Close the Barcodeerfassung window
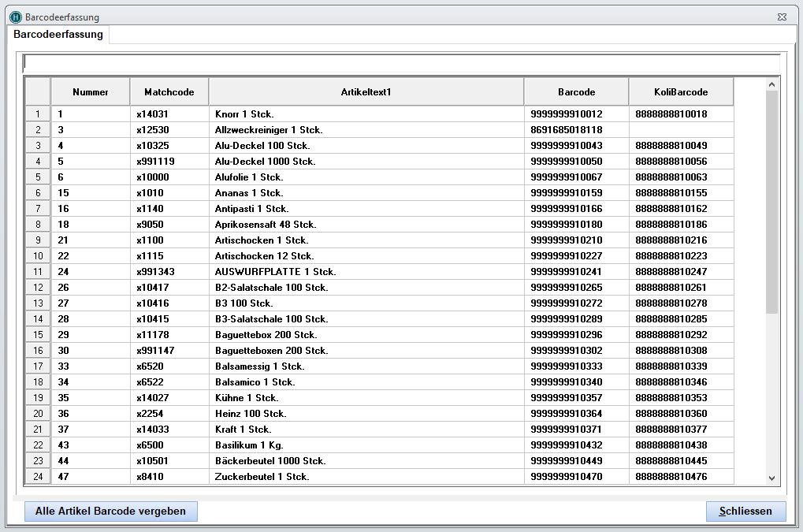Screen dimensions: 803x532 tap(781, 17)
